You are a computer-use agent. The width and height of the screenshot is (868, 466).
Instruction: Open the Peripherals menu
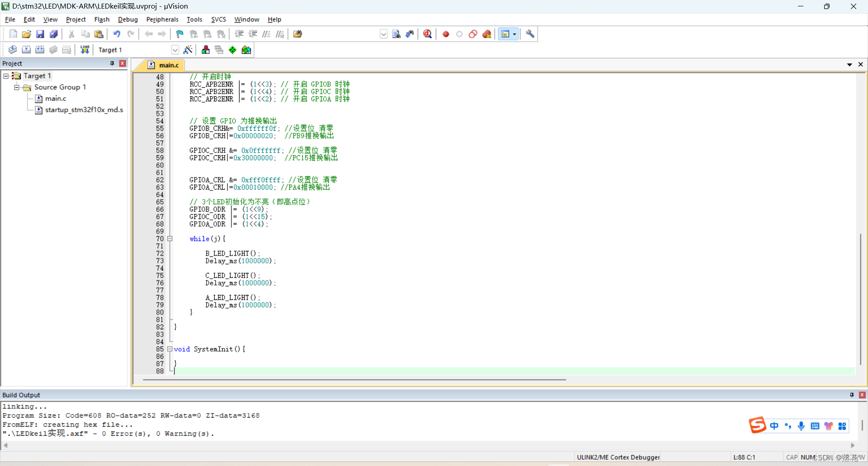click(x=162, y=19)
